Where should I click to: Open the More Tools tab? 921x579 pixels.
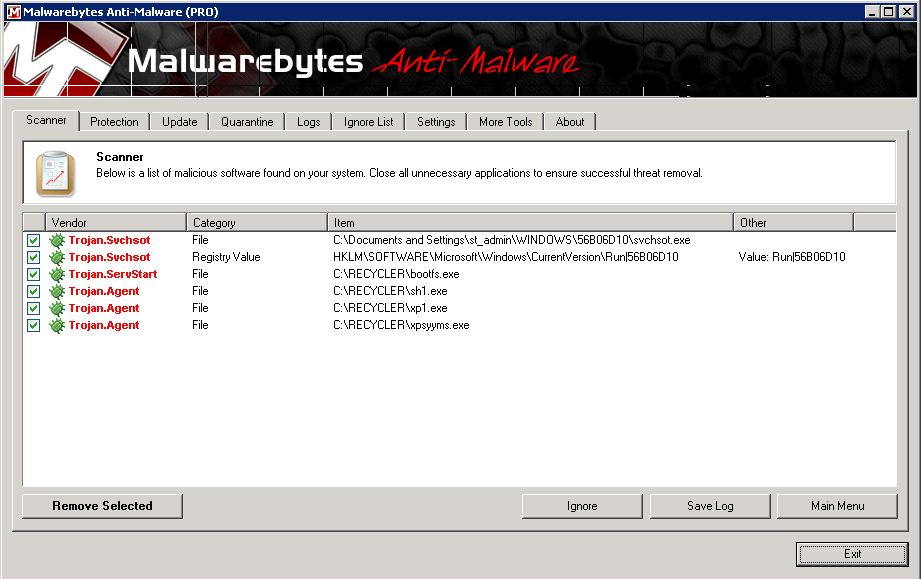tap(506, 122)
